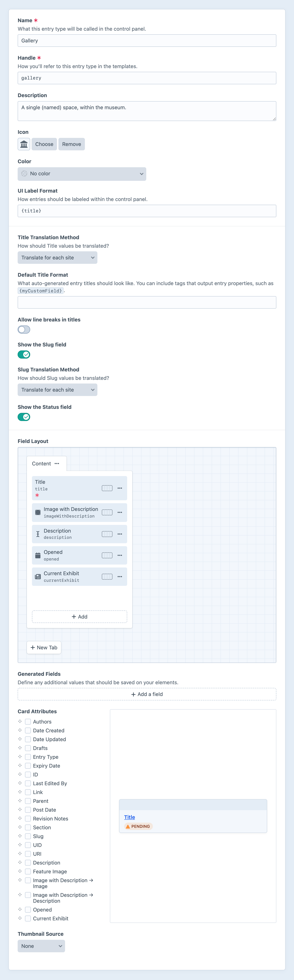Click the New Tab button
The height and width of the screenshot is (980, 294).
point(43,647)
